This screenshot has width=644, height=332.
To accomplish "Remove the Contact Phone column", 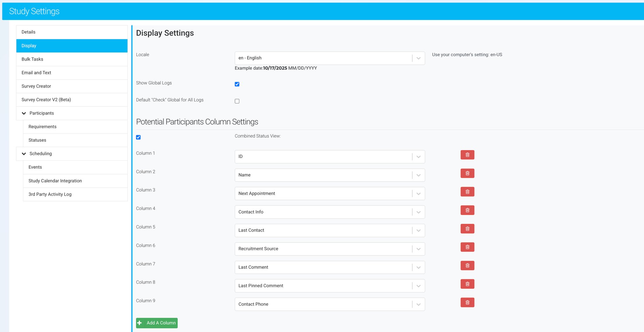I will (x=467, y=303).
